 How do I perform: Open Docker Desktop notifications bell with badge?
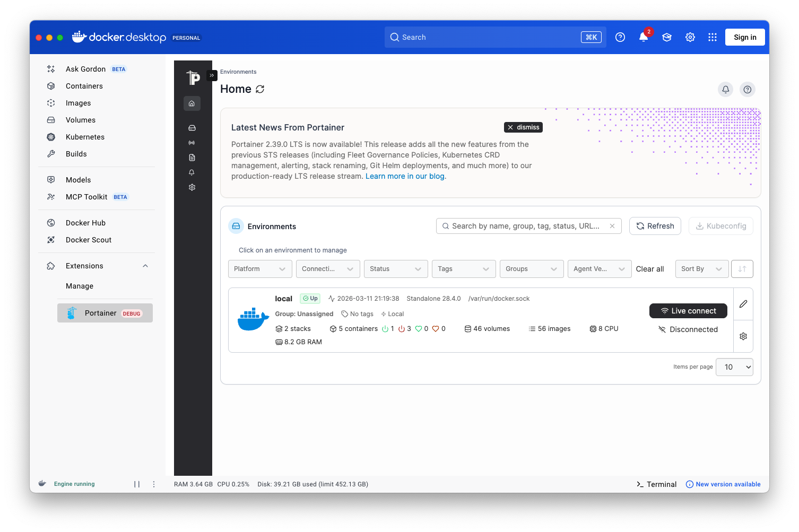[644, 37]
